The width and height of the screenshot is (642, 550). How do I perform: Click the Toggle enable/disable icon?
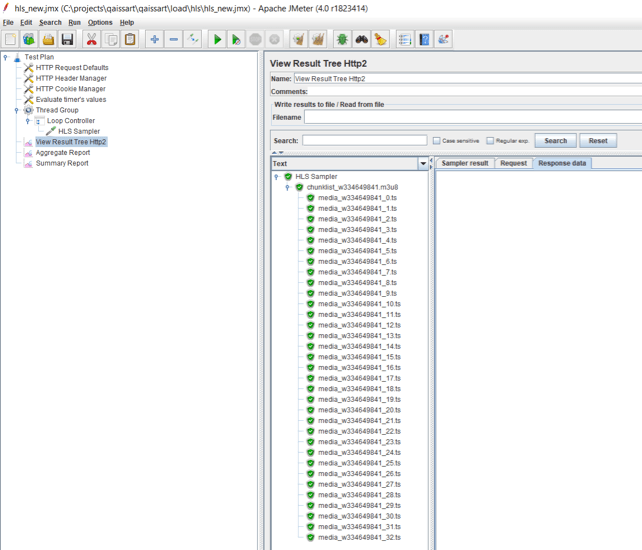[x=193, y=40]
